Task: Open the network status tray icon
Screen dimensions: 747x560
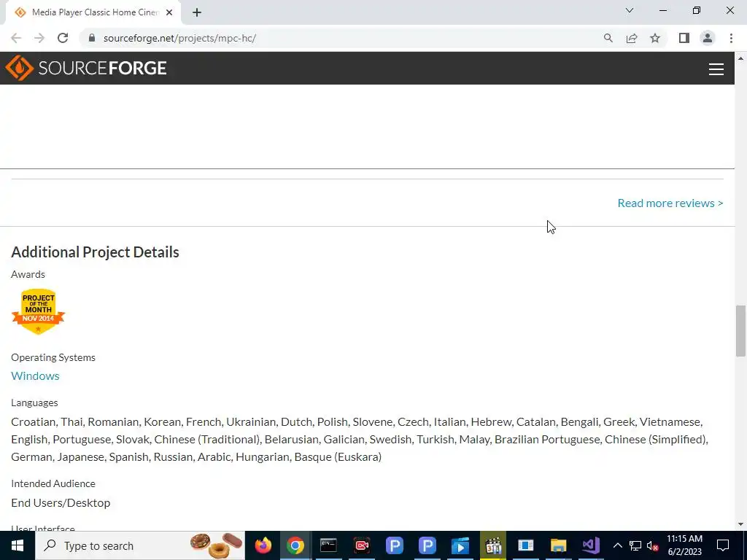Action: pos(635,545)
